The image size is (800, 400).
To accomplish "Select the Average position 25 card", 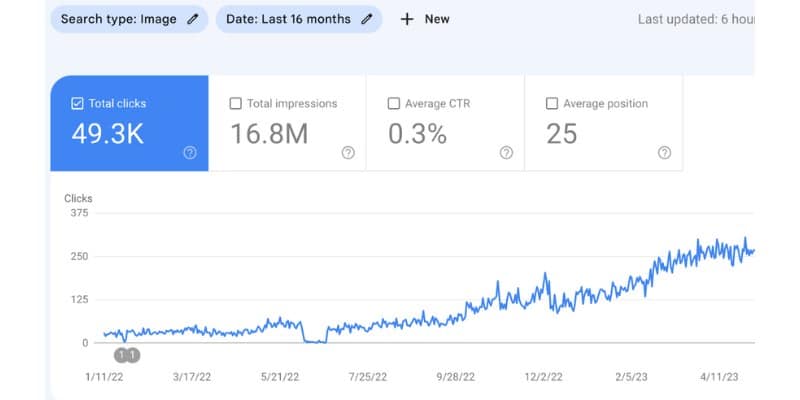I will [x=604, y=123].
